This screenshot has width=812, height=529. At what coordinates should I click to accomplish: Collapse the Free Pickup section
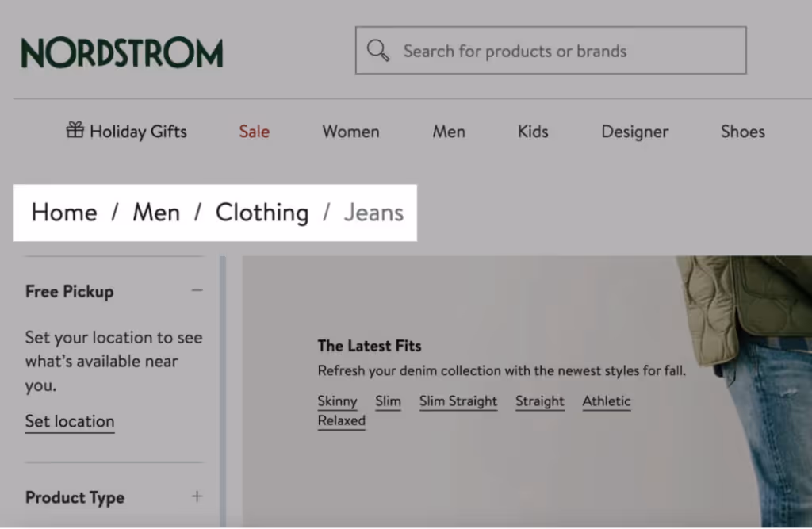(x=197, y=290)
